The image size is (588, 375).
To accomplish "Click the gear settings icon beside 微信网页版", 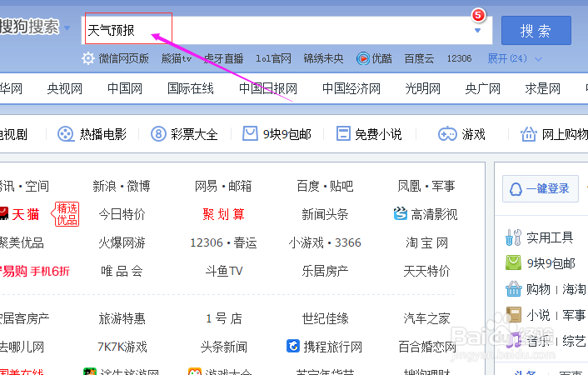I will pos(88,58).
